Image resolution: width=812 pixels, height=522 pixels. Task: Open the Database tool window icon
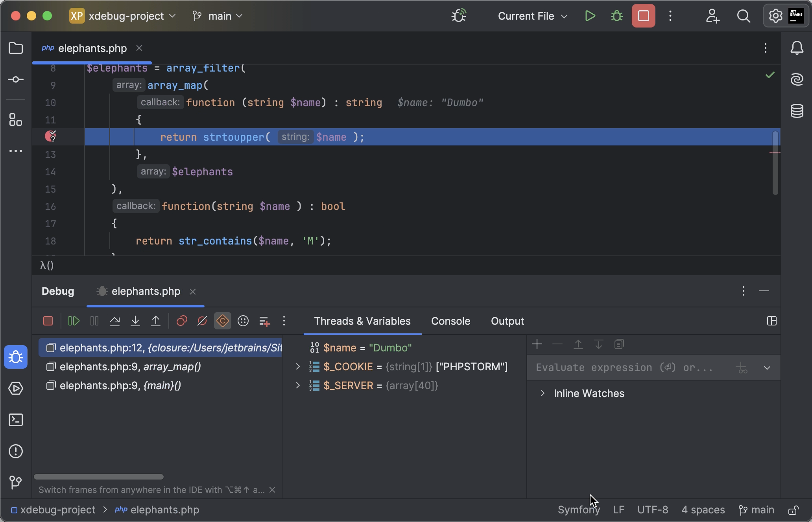tap(797, 111)
